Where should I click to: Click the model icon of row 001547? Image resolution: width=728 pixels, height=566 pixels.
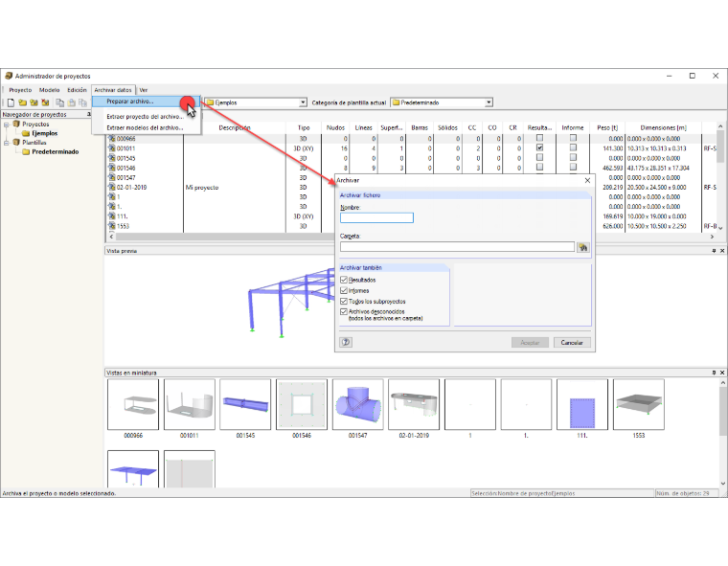click(111, 177)
